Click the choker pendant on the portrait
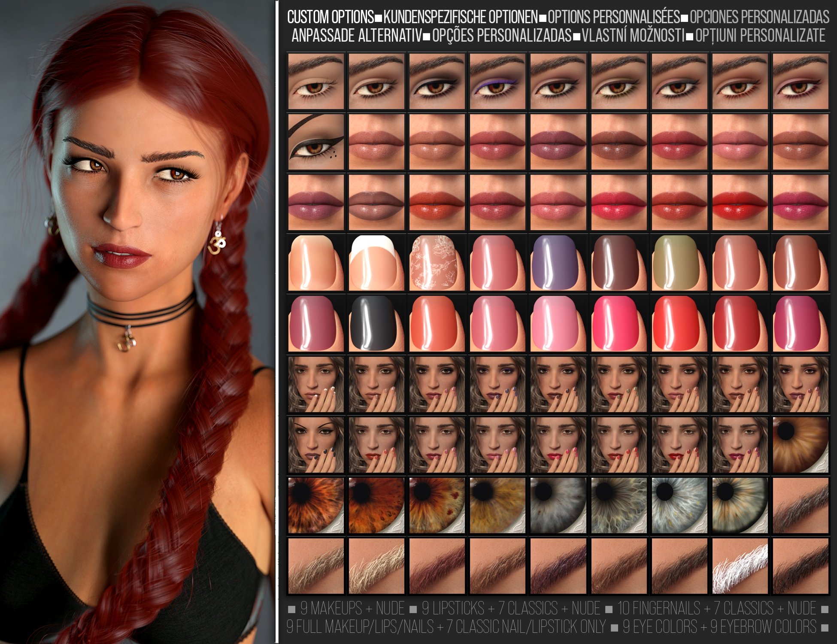Viewport: 837px width, 644px height. 127,339
